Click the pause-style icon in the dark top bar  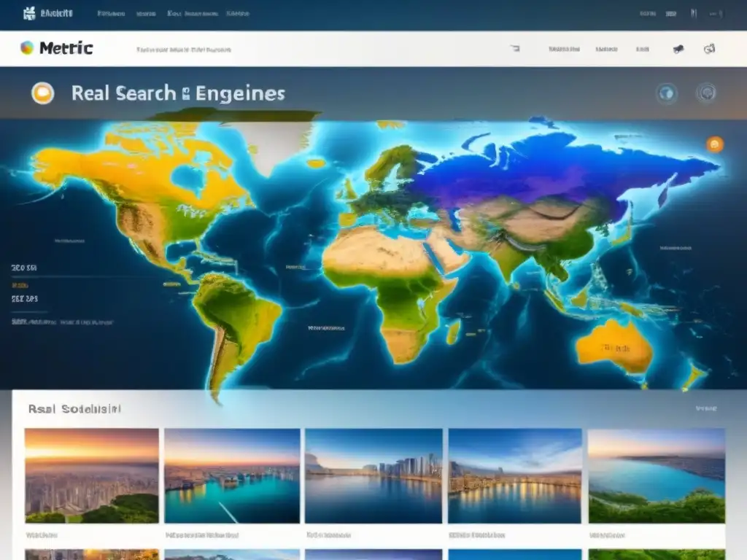pos(693,13)
